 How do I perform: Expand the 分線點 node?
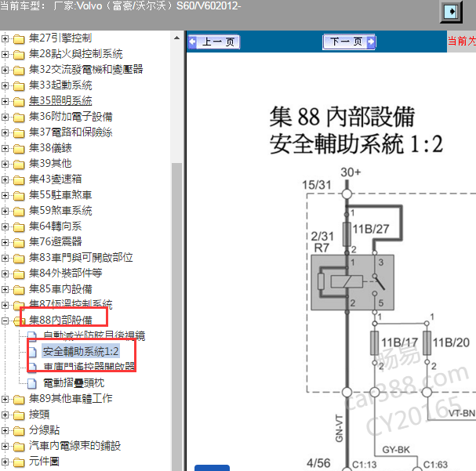(5, 431)
